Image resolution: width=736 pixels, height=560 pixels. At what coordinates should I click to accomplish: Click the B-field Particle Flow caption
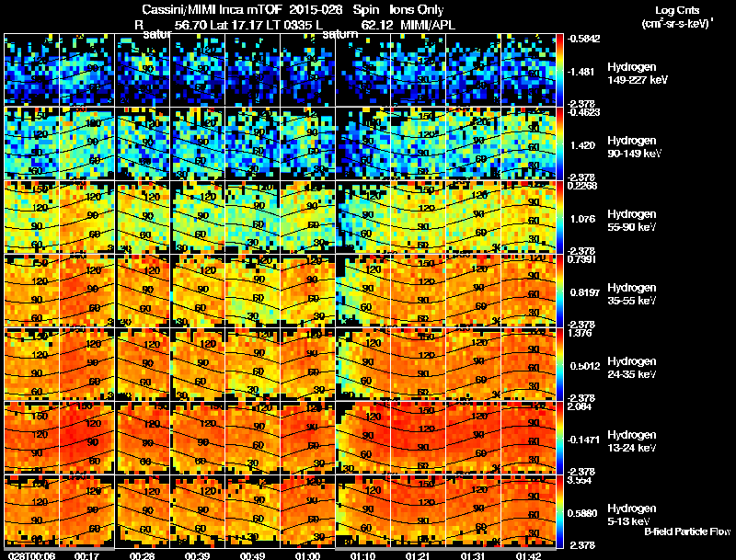pos(687,531)
